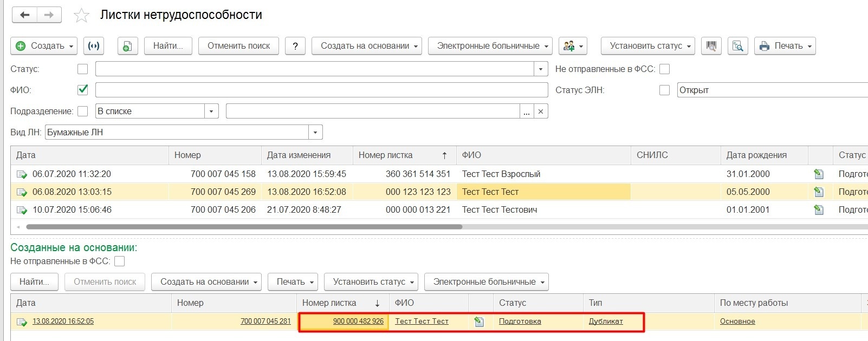
Task: Click the broadcast signal icon button
Action: pos(94,46)
